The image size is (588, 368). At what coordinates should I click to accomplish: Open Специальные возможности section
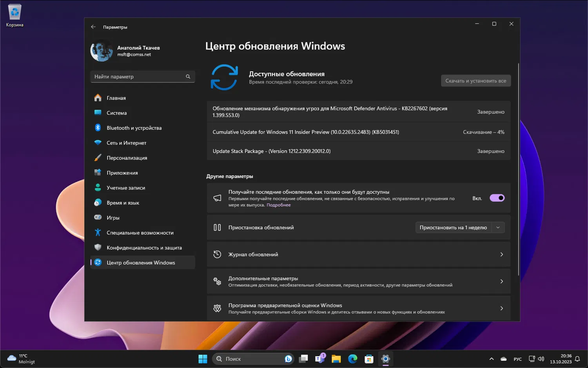pyautogui.click(x=143, y=233)
